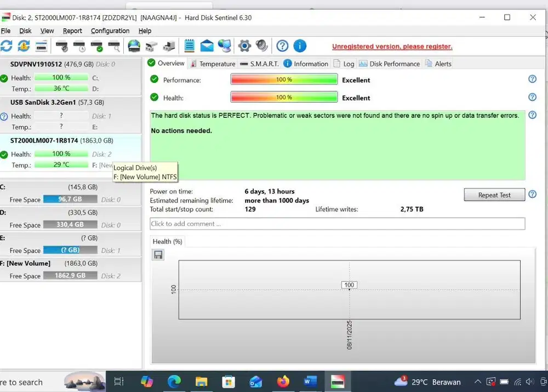Click the blue info about icon in toolbar
Screen dimensions: 548x392
300,46
